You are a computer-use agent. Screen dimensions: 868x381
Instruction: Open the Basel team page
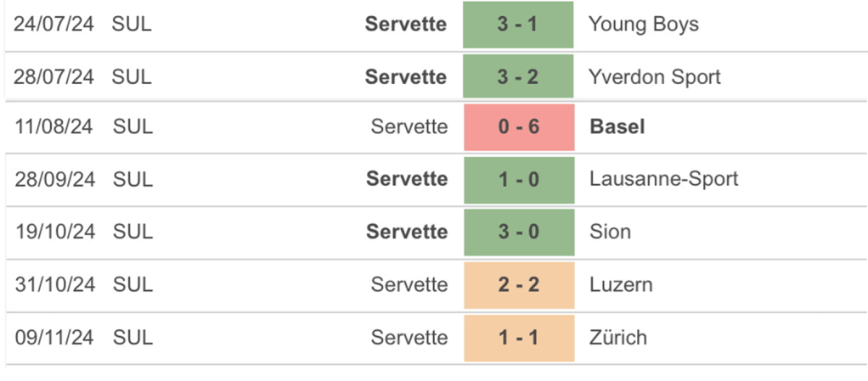(x=617, y=127)
